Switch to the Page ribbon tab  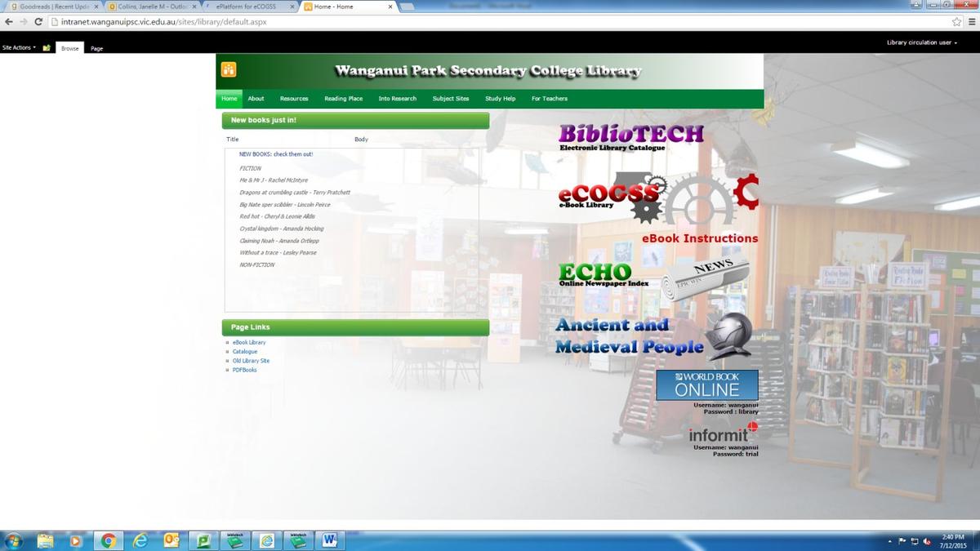[96, 48]
